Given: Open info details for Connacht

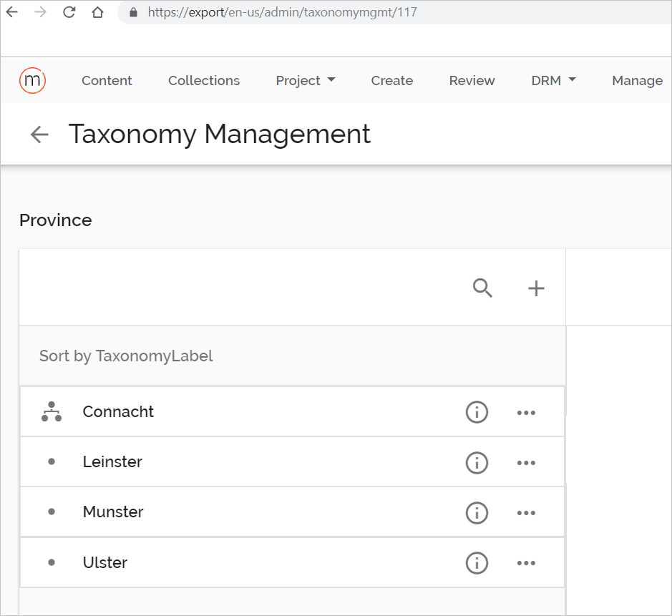Looking at the screenshot, I should [x=477, y=412].
